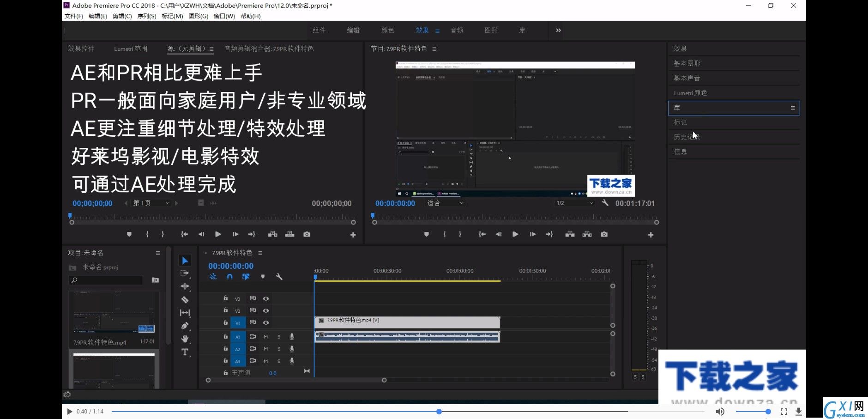Click Lift button in program monitor

(x=570, y=234)
